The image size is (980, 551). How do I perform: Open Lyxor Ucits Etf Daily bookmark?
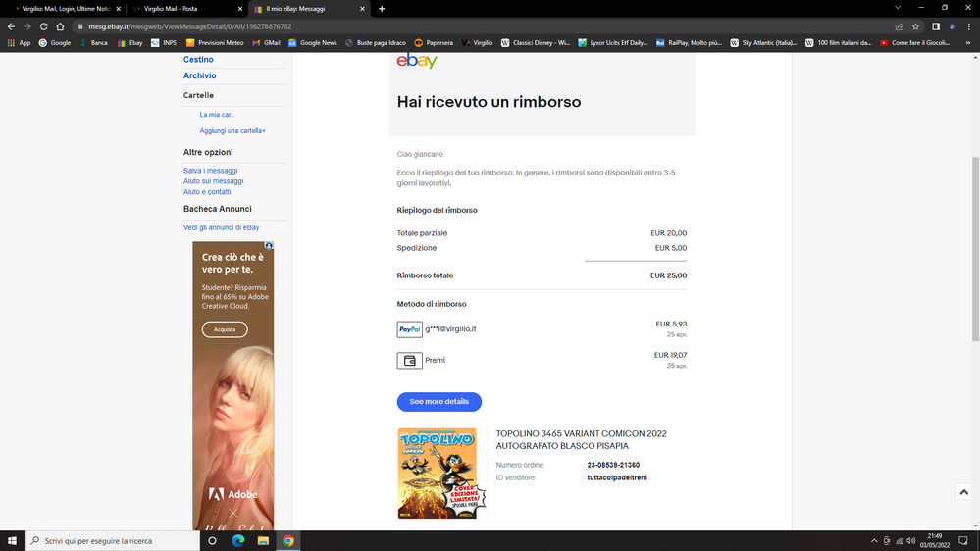point(613,43)
